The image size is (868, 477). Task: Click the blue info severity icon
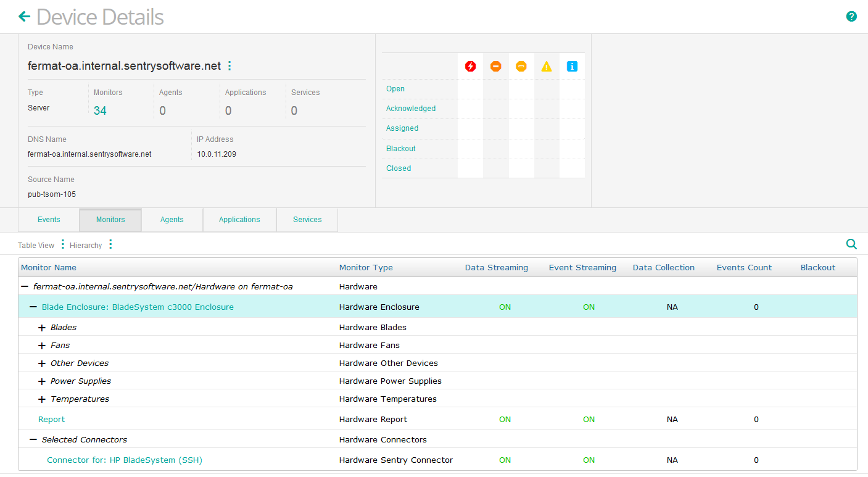571,66
